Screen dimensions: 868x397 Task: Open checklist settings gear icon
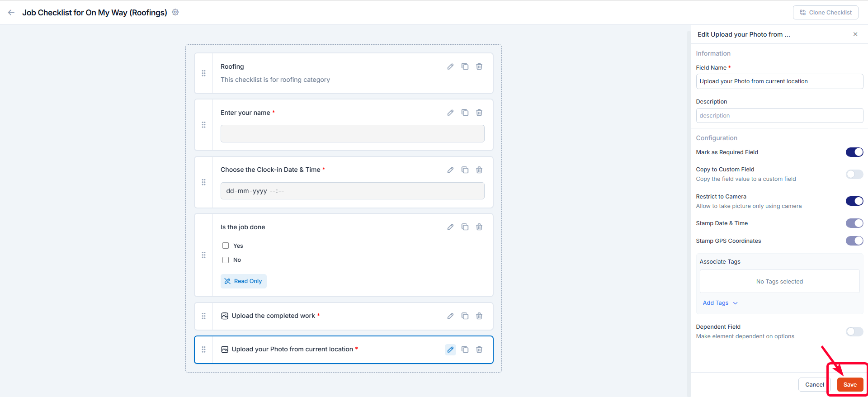pos(175,12)
